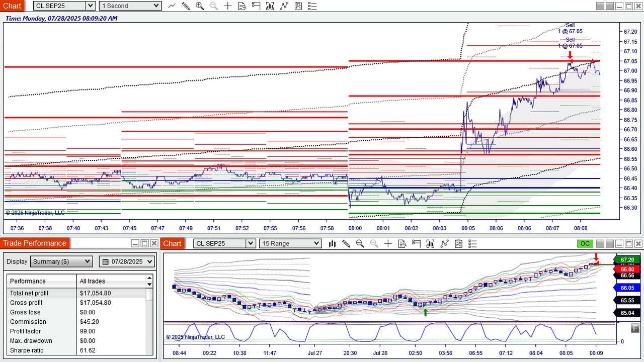
Task: Select the Sharpe ratio row label
Action: 27,350
